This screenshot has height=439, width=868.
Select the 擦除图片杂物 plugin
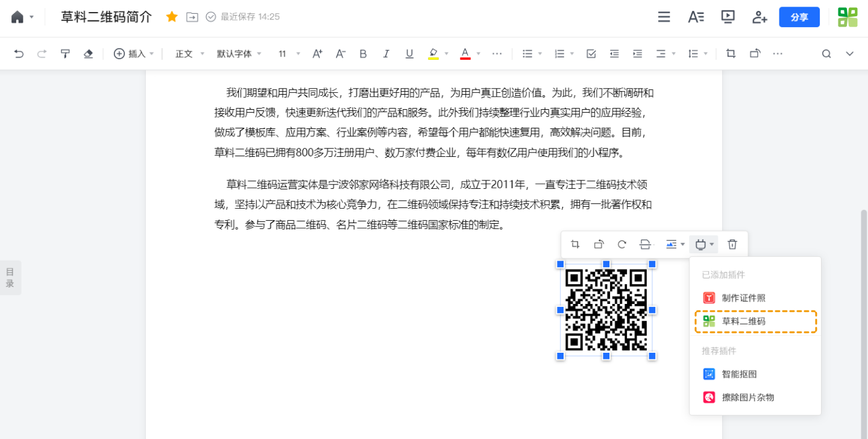(755, 397)
